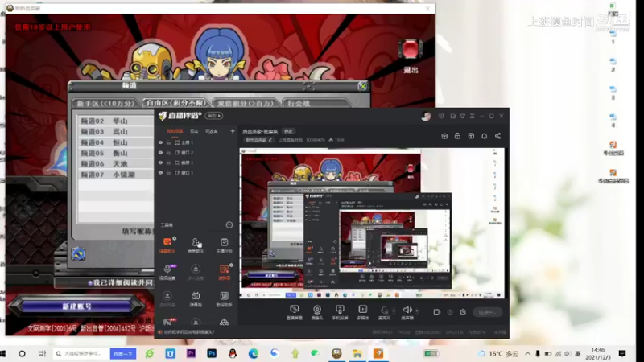Click the notification bell icon above the preview
Screen dimensions: 644x362
pyautogui.click(x=485, y=136)
